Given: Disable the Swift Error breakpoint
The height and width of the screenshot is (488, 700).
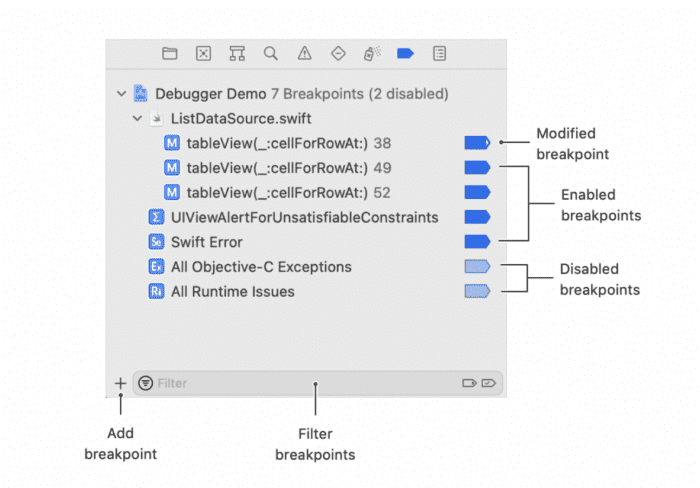Looking at the screenshot, I should (477, 242).
